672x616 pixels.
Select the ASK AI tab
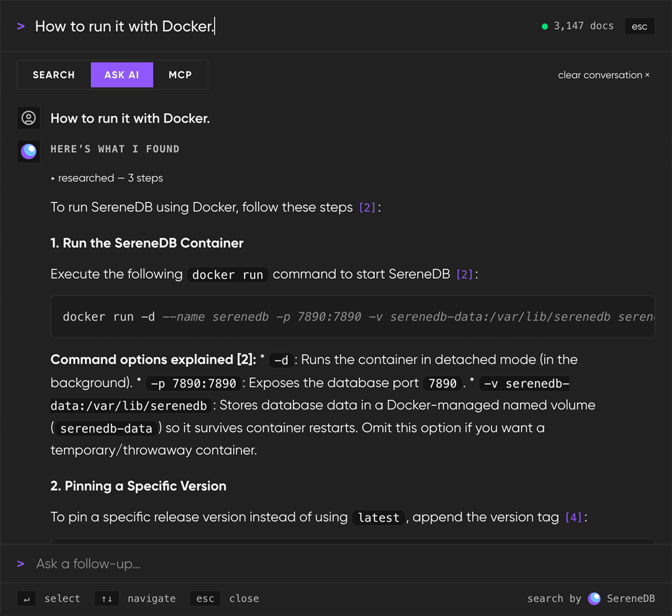(x=122, y=75)
